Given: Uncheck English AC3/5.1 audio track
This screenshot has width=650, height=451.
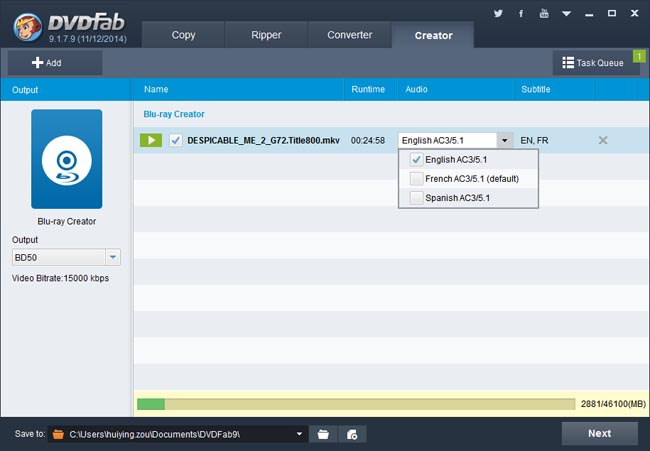Looking at the screenshot, I should pos(416,160).
